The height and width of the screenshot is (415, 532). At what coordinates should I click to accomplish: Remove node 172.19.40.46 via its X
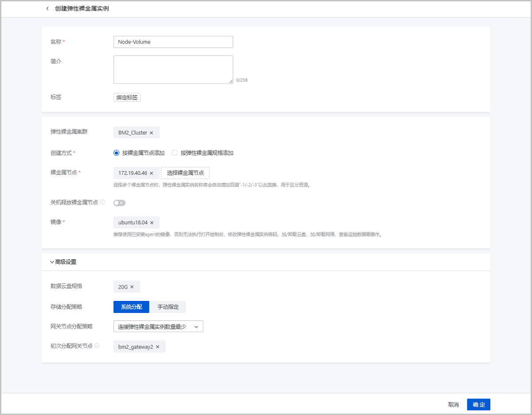coord(151,173)
